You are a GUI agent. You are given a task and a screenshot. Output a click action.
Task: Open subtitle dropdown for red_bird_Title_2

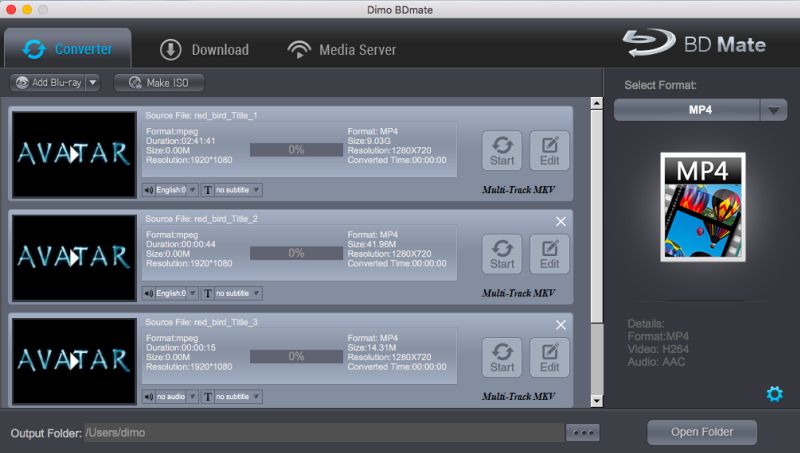[238, 293]
